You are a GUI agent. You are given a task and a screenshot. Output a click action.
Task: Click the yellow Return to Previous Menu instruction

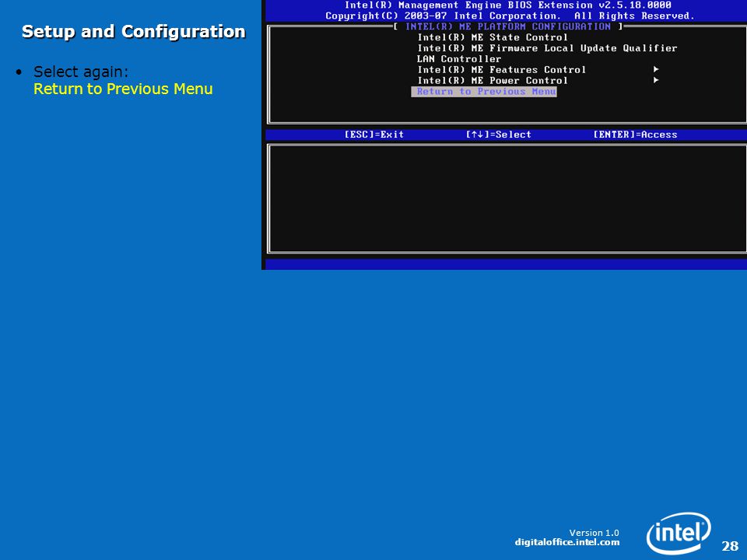tap(123, 89)
